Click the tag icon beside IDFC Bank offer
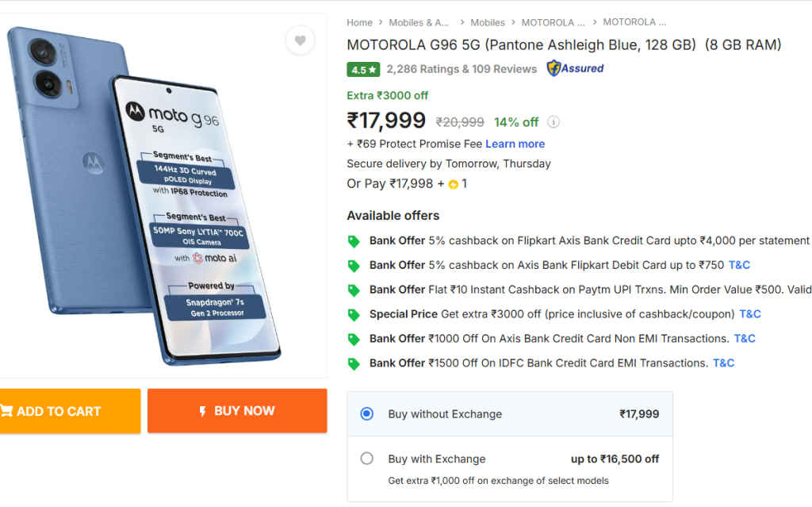The width and height of the screenshot is (812, 507). [x=354, y=363]
